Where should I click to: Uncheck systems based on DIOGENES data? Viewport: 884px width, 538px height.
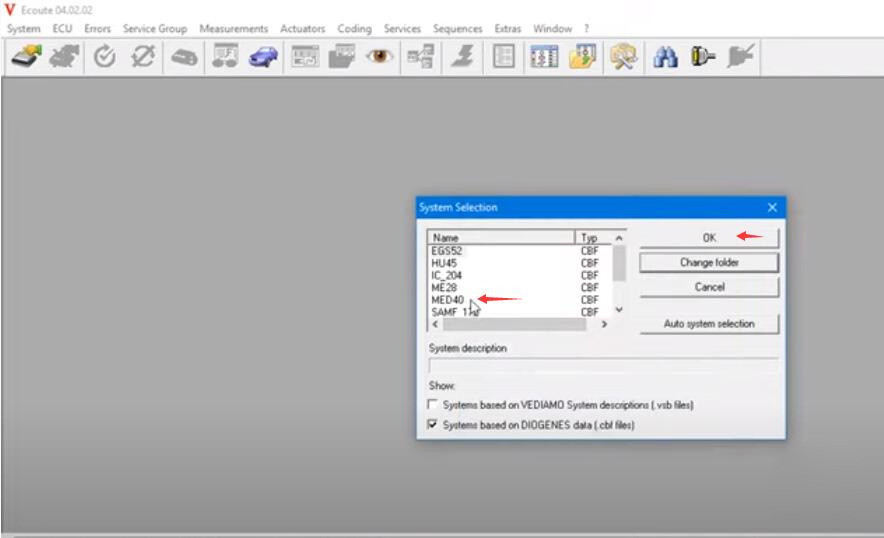point(433,425)
